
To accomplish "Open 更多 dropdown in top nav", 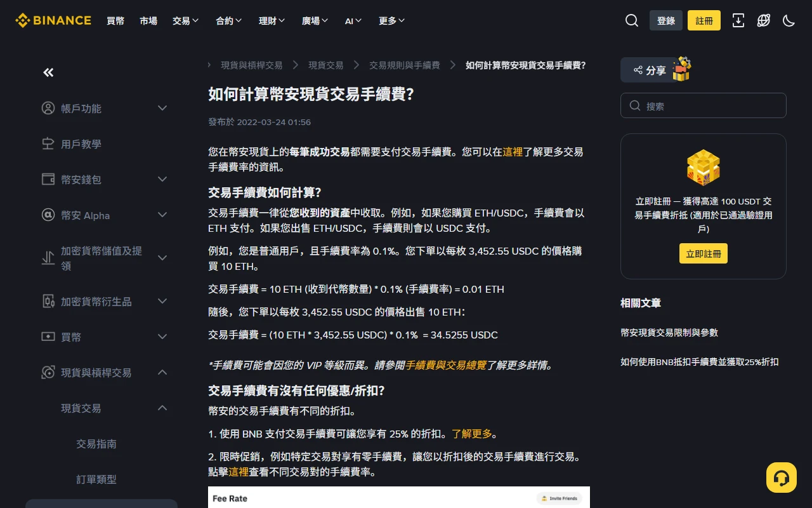I will tap(392, 21).
